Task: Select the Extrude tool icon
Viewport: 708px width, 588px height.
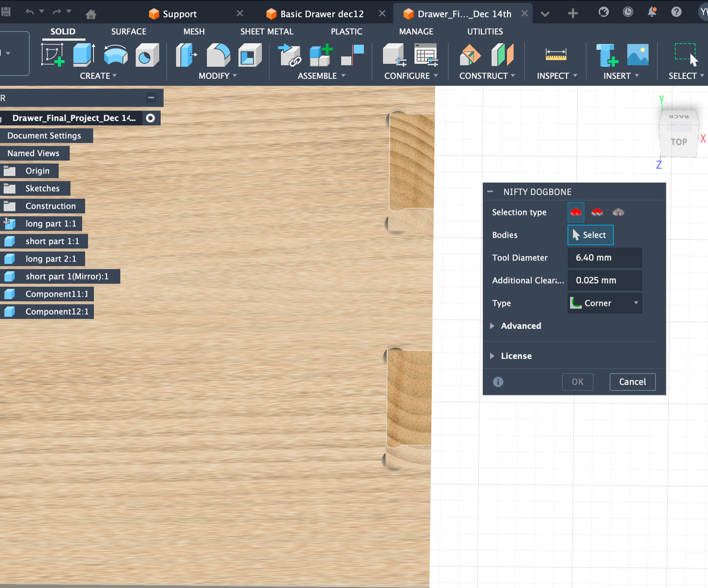Action: (x=84, y=55)
